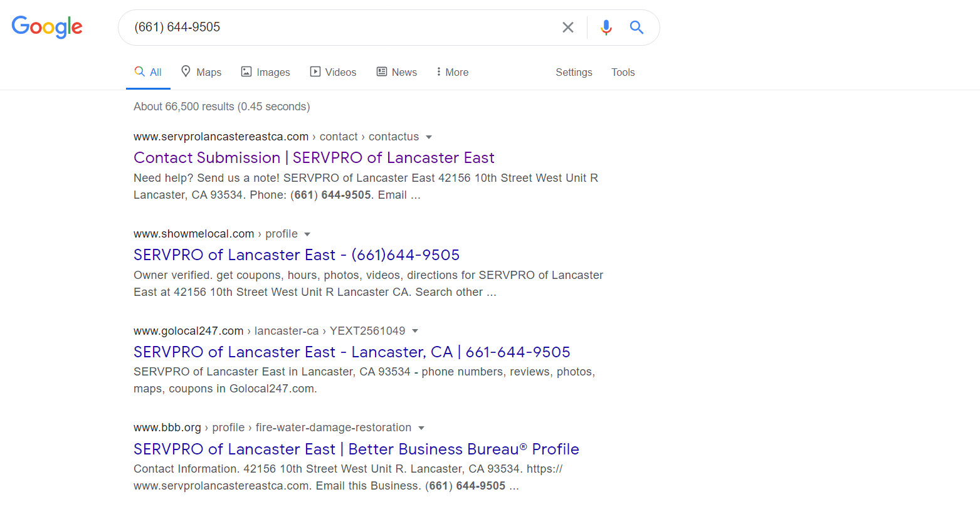The width and height of the screenshot is (980, 509).
Task: Clear the search box with the X icon
Action: (x=568, y=27)
